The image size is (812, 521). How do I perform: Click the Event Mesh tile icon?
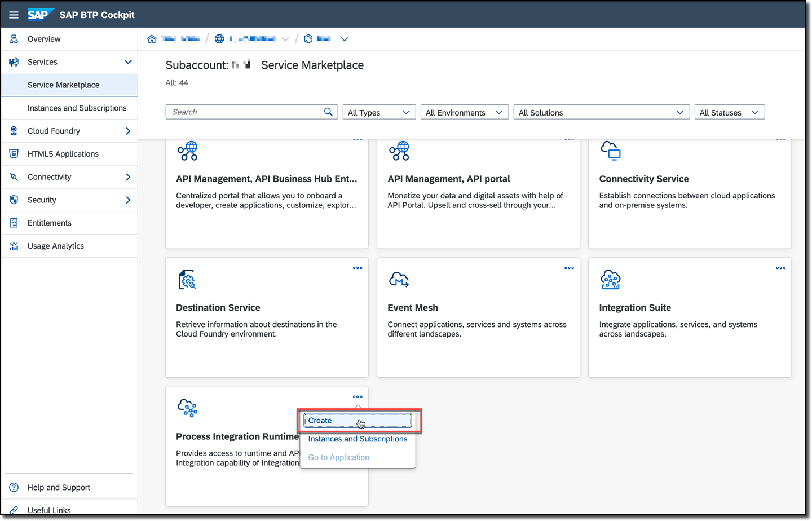[399, 280]
